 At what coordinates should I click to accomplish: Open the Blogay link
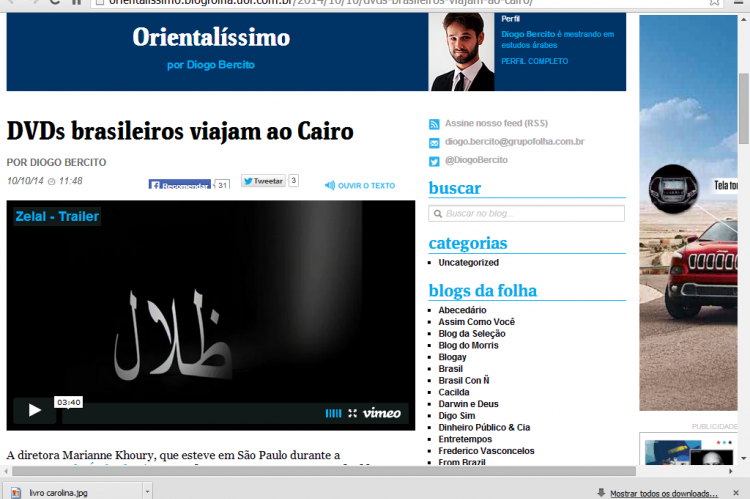(452, 357)
